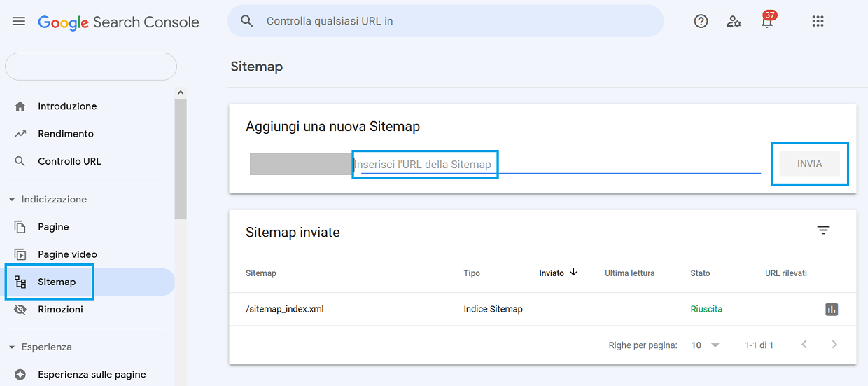Click the Ultima lettura column header

pyautogui.click(x=630, y=273)
